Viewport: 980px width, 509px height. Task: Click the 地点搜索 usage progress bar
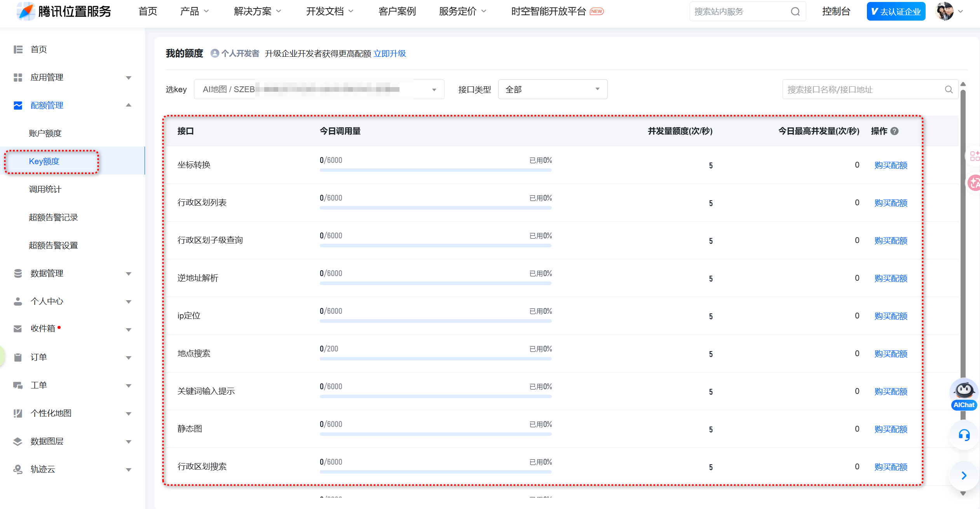coord(436,359)
